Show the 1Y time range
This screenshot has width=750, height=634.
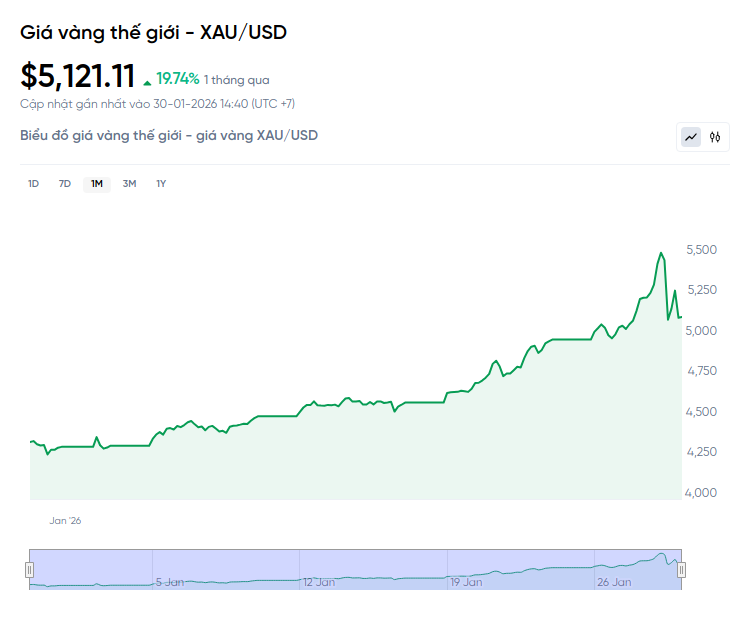(161, 183)
